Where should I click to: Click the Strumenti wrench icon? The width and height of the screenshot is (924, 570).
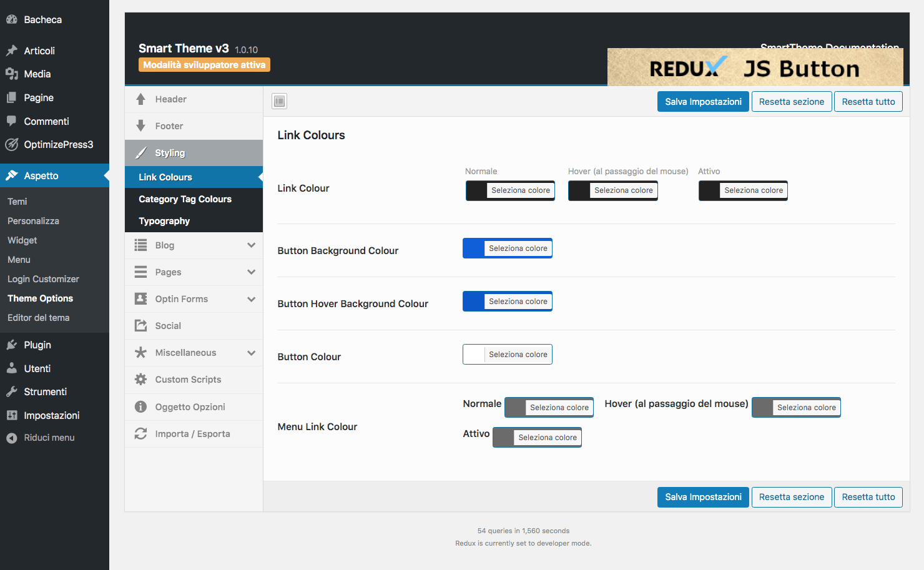point(12,391)
